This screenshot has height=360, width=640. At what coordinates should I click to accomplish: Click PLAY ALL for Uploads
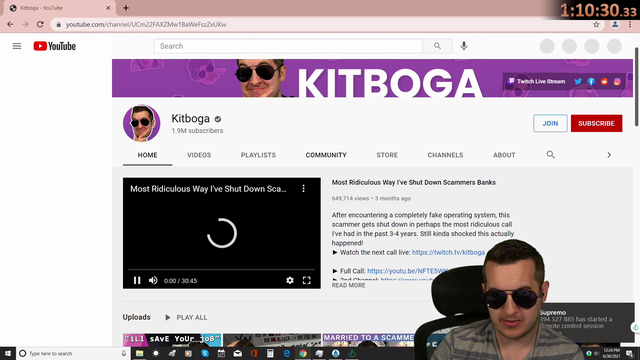186,317
